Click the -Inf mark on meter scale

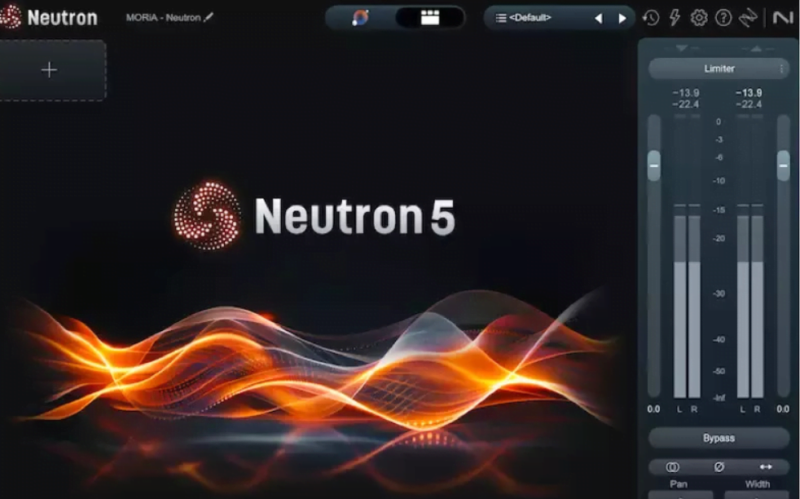tap(719, 398)
